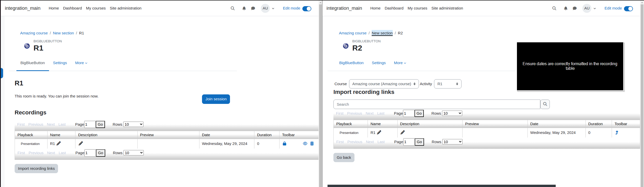Toggle Edit mode switch in right window

point(628,9)
